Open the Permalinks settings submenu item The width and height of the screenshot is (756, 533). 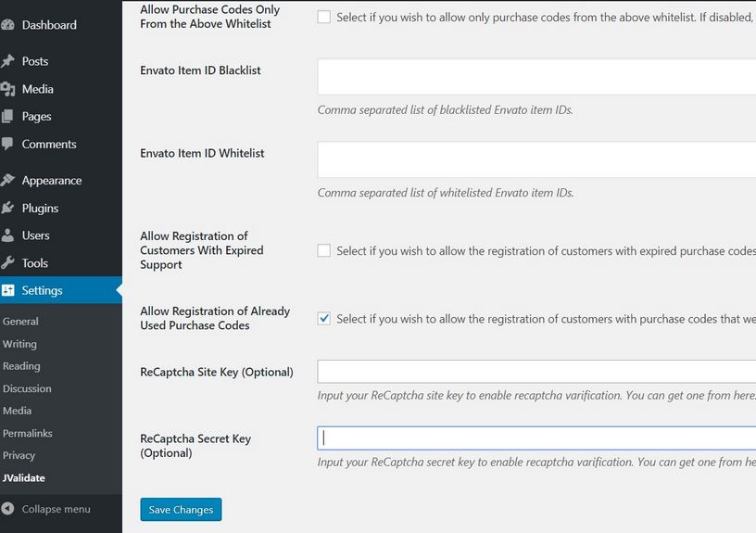click(x=28, y=433)
